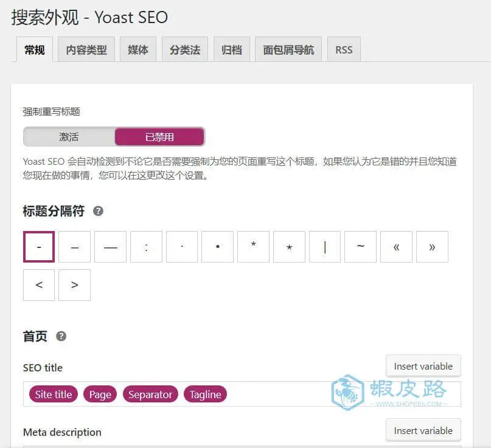Click the 首页 heading text
This screenshot has height=448, width=491.
coord(35,336)
